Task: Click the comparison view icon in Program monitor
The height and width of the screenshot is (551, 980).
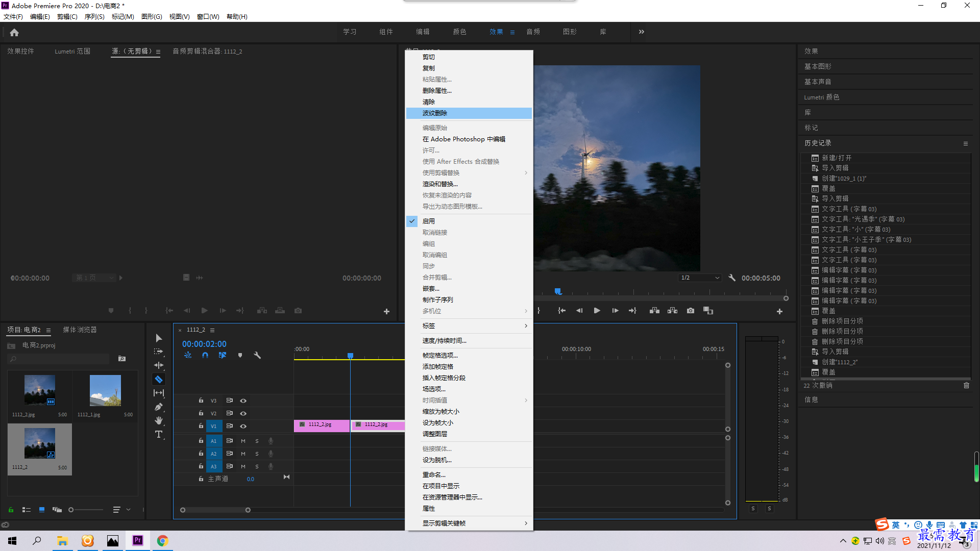Action: coord(708,311)
